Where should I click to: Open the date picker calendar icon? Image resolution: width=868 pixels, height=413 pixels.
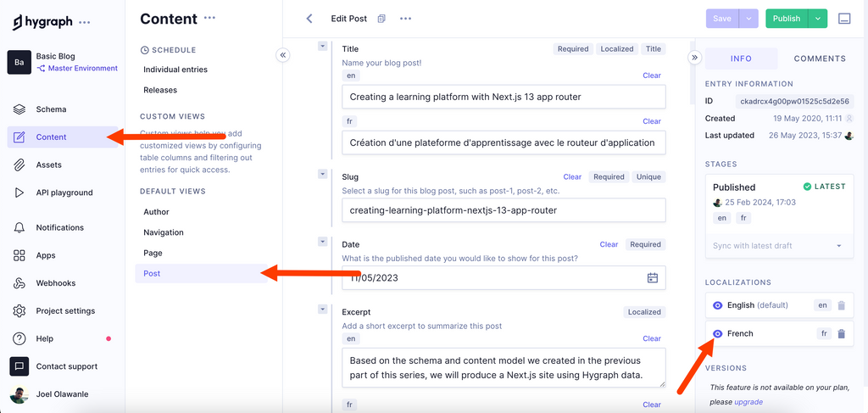pos(653,278)
